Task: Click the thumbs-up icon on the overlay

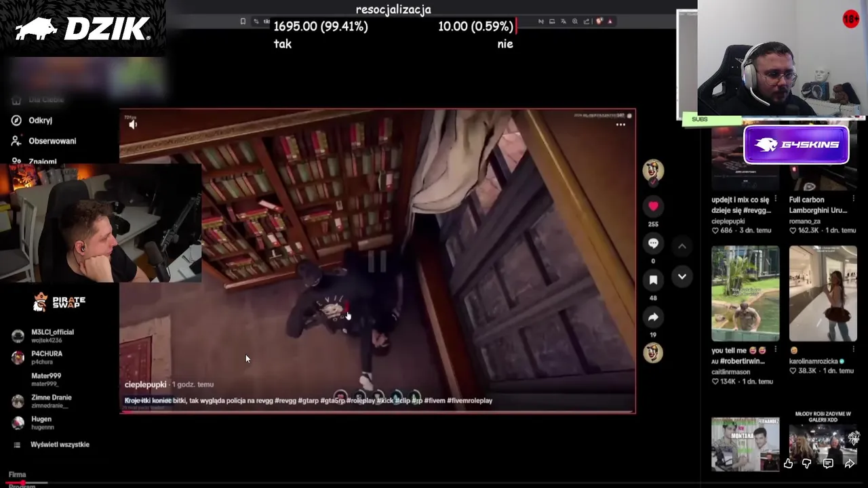Action: [x=788, y=464]
